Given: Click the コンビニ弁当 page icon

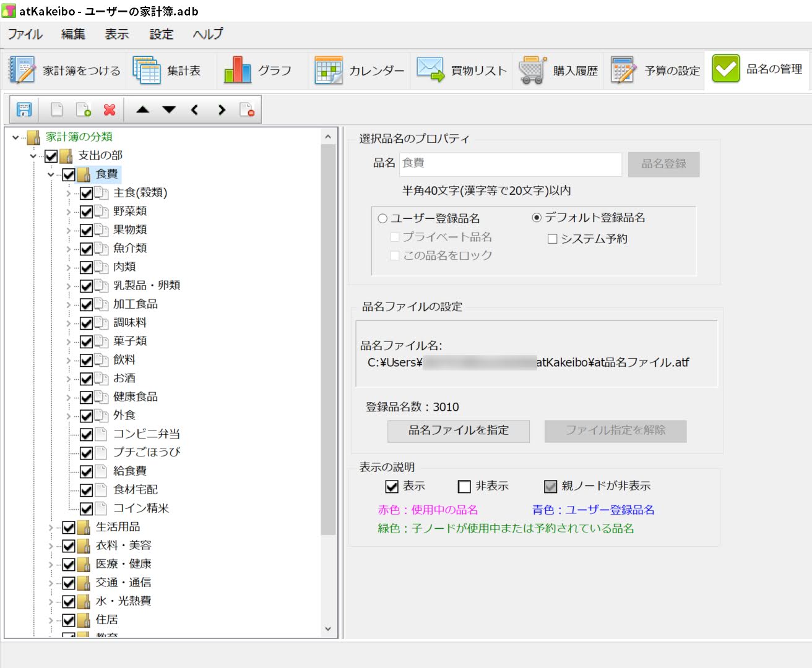Looking at the screenshot, I should (101, 434).
